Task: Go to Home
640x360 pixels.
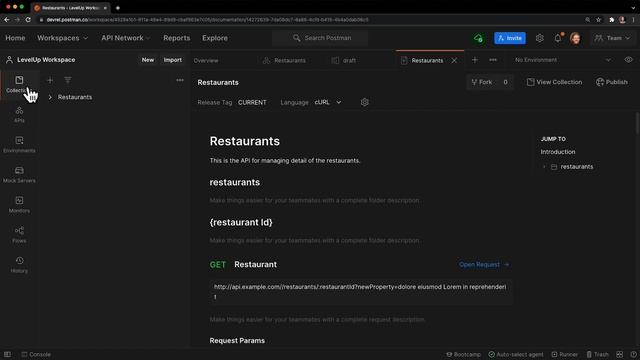Action: click(x=15, y=38)
